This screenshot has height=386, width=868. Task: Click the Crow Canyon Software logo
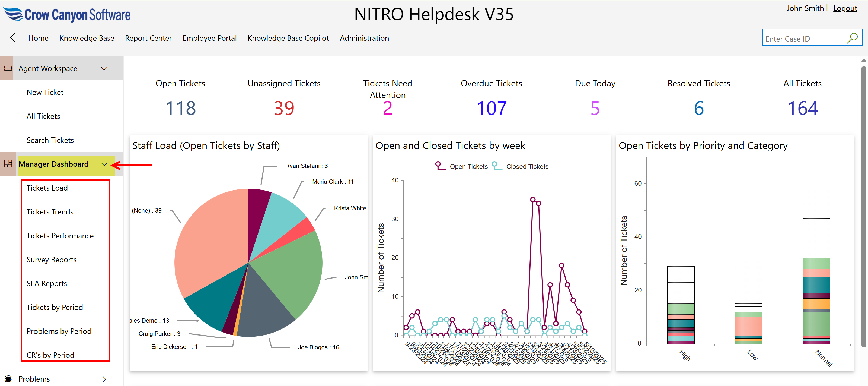[67, 14]
